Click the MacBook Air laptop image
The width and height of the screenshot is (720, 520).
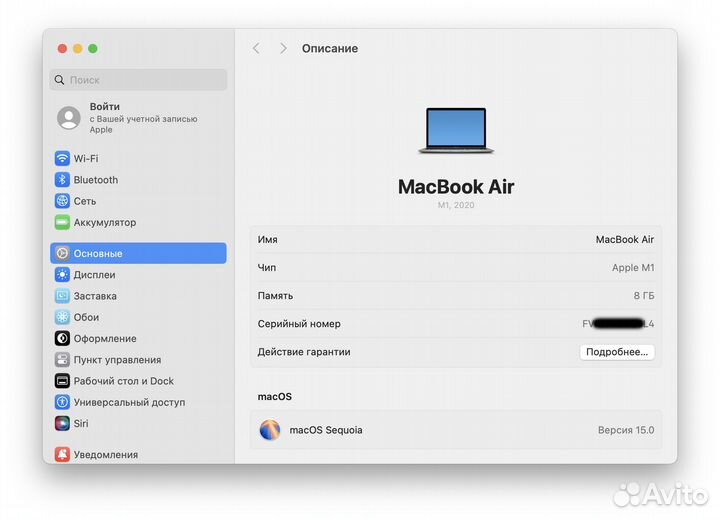click(456, 130)
